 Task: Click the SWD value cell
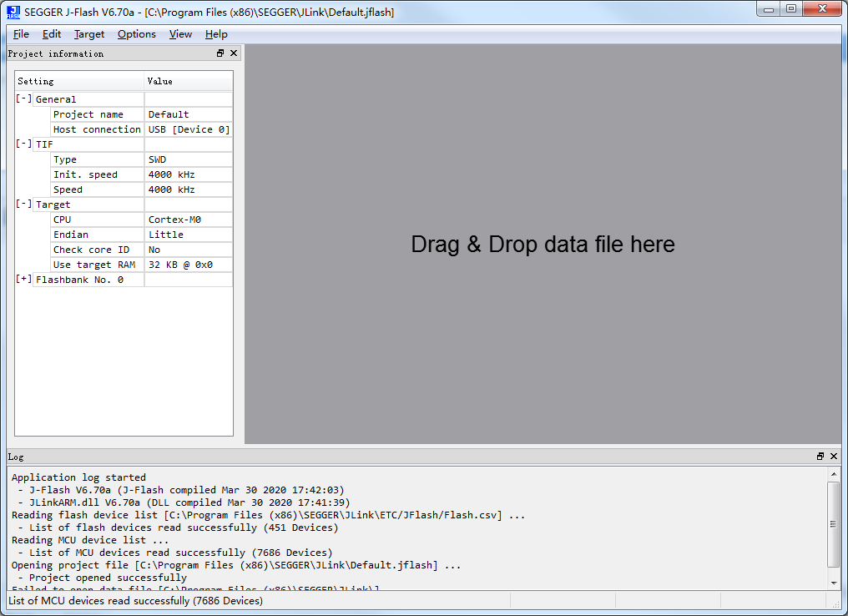pyautogui.click(x=189, y=159)
